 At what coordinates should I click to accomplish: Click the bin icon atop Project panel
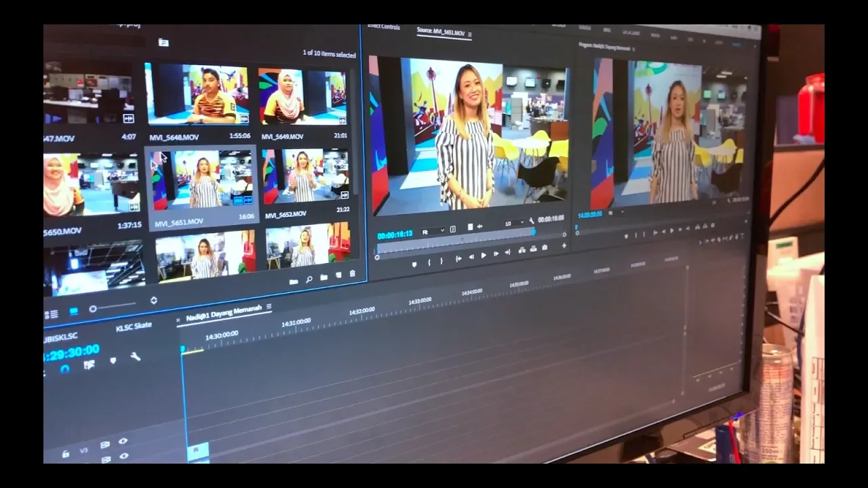pyautogui.click(x=163, y=42)
